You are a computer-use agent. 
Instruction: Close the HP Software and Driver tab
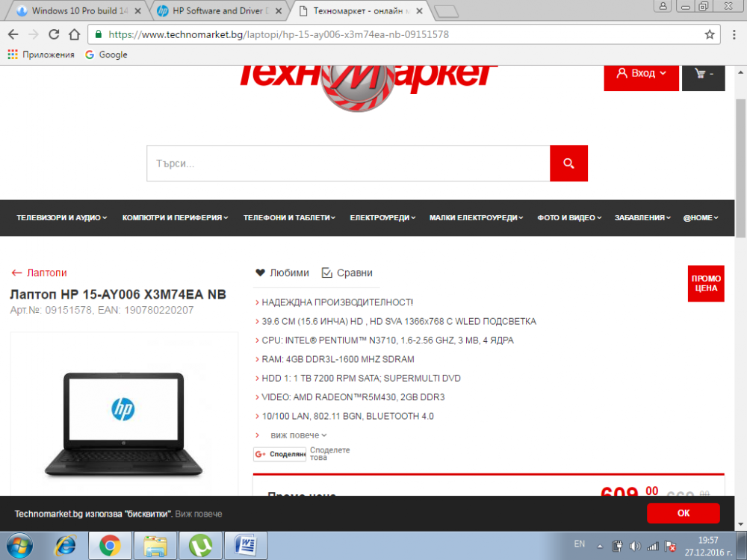pyautogui.click(x=279, y=10)
